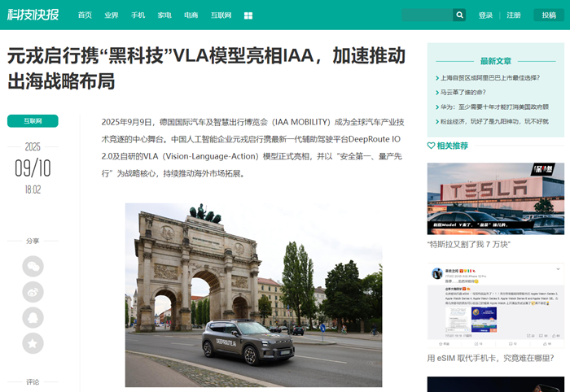Click the 最新文章 heading

tap(496, 61)
